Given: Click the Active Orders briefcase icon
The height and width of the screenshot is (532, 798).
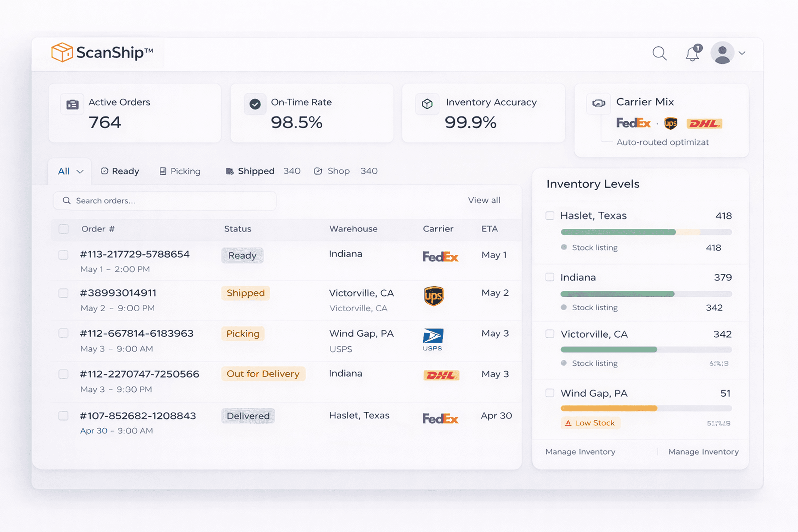Looking at the screenshot, I should (72, 104).
